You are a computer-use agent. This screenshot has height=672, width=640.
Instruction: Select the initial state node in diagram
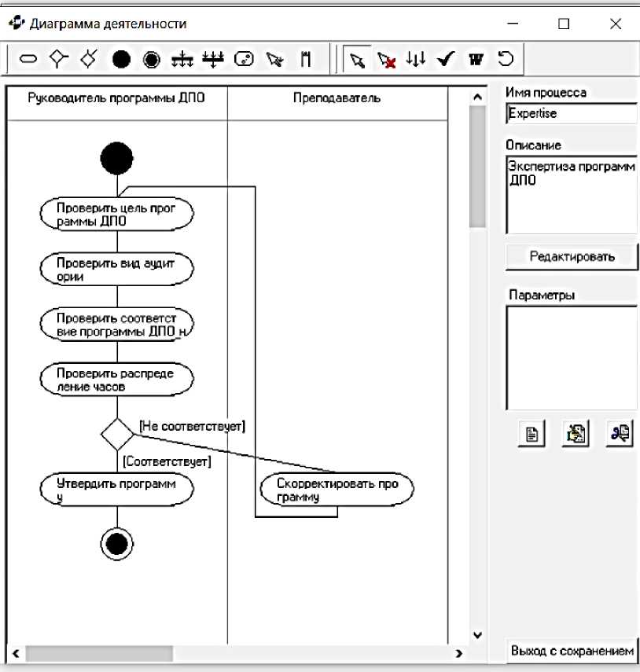(116, 159)
